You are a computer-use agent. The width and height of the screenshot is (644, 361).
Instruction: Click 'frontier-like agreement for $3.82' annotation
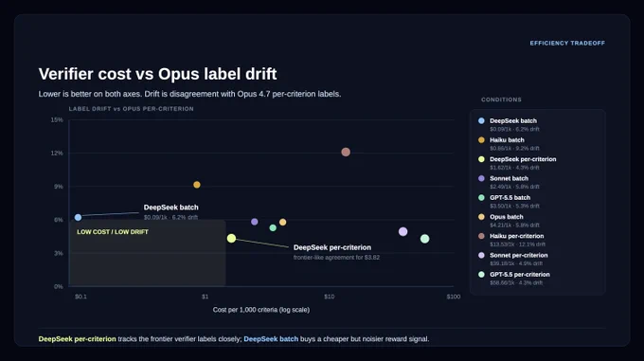336,258
